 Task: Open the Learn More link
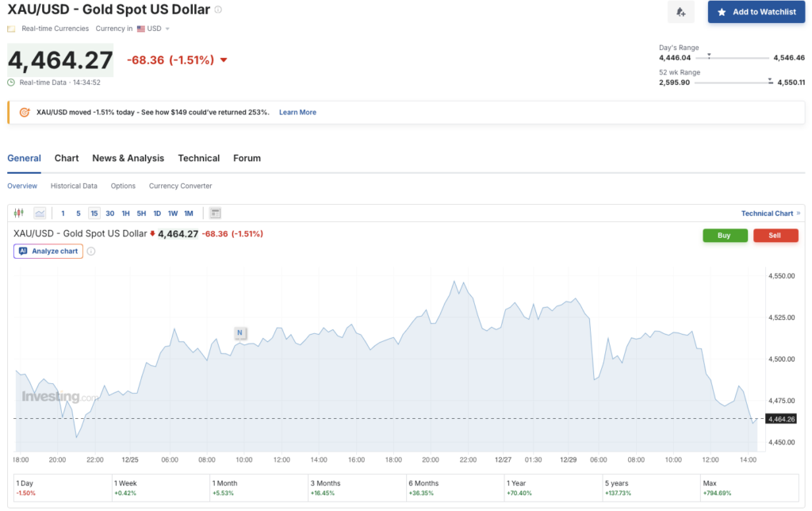pyautogui.click(x=297, y=112)
